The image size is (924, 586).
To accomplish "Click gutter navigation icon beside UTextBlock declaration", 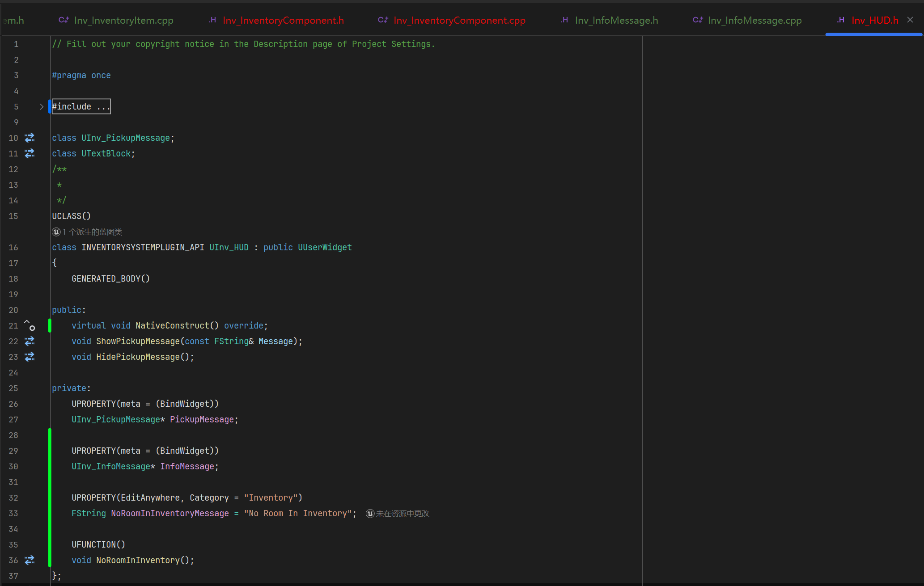I will pos(30,153).
